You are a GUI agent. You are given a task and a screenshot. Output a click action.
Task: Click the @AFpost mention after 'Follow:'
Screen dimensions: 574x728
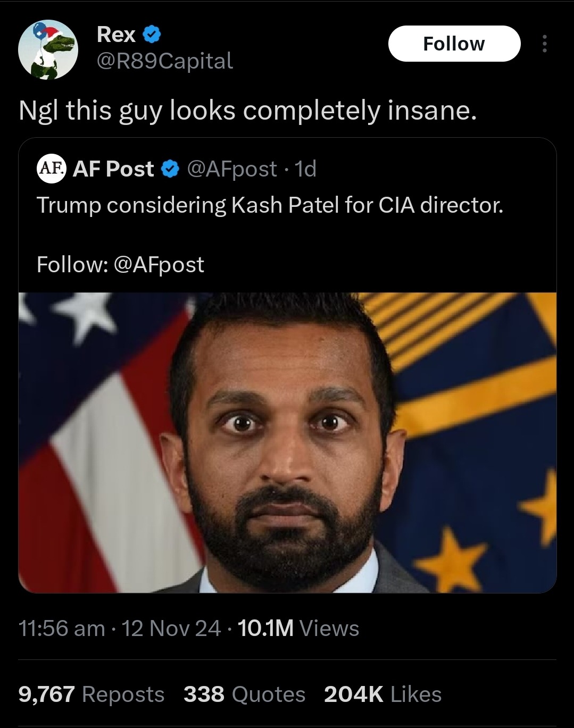[159, 264]
